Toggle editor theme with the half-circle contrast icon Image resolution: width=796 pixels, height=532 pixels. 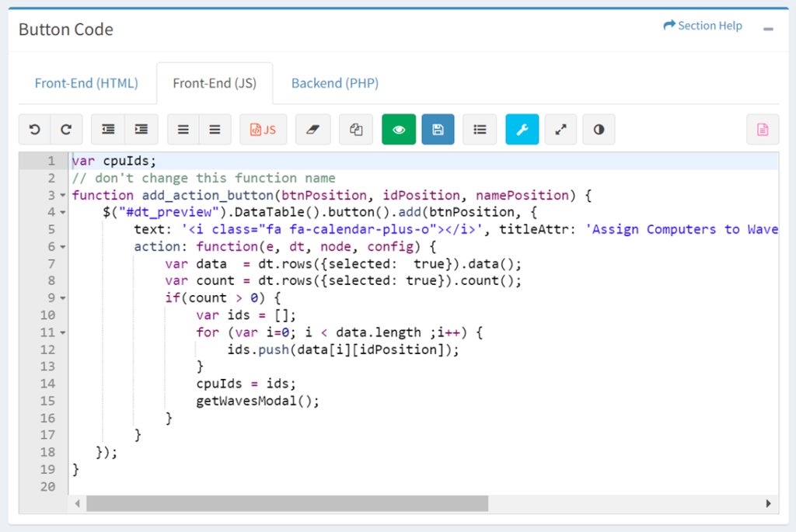pyautogui.click(x=599, y=130)
